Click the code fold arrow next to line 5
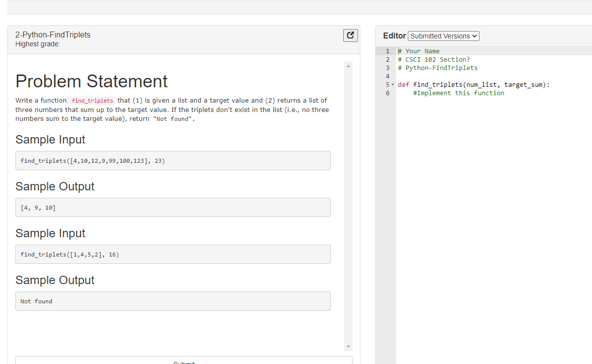Image resolution: width=592 pixels, height=364 pixels. 393,84
